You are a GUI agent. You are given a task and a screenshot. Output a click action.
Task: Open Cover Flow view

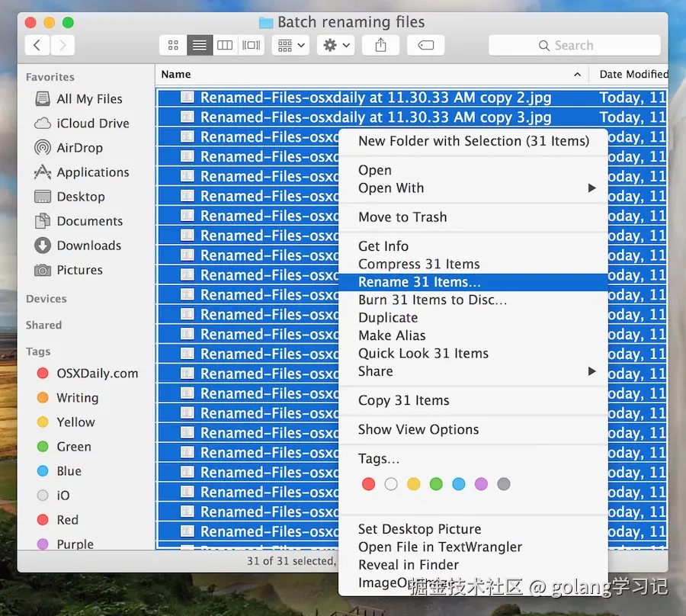click(251, 45)
